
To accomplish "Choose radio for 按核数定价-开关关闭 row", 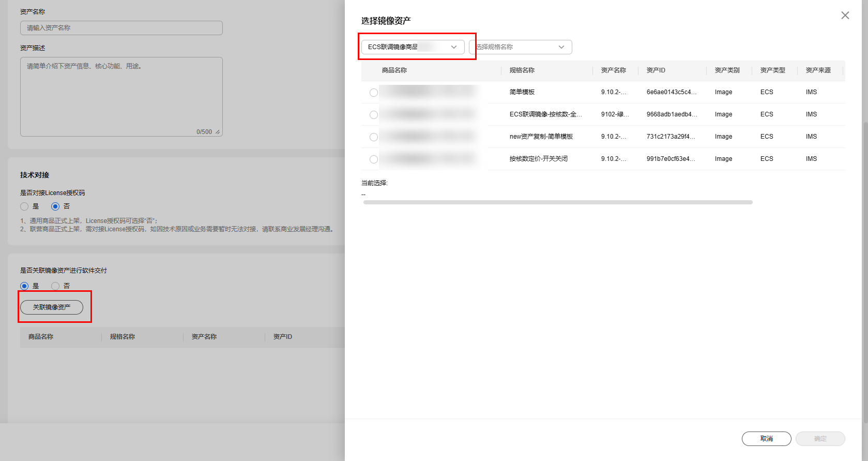I will pos(374,159).
